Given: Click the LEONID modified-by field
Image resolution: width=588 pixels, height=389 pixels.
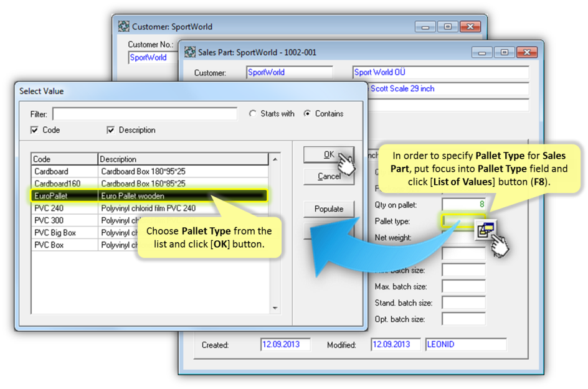Looking at the screenshot, I should (x=466, y=344).
